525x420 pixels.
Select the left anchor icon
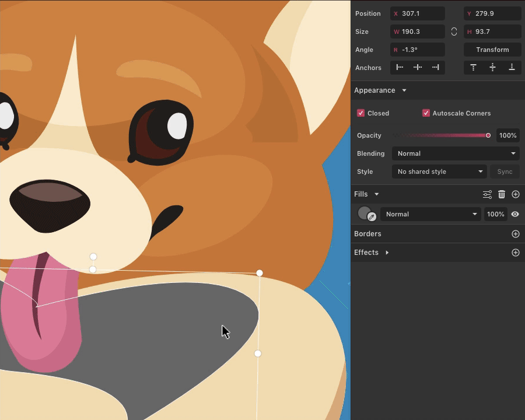coord(400,67)
